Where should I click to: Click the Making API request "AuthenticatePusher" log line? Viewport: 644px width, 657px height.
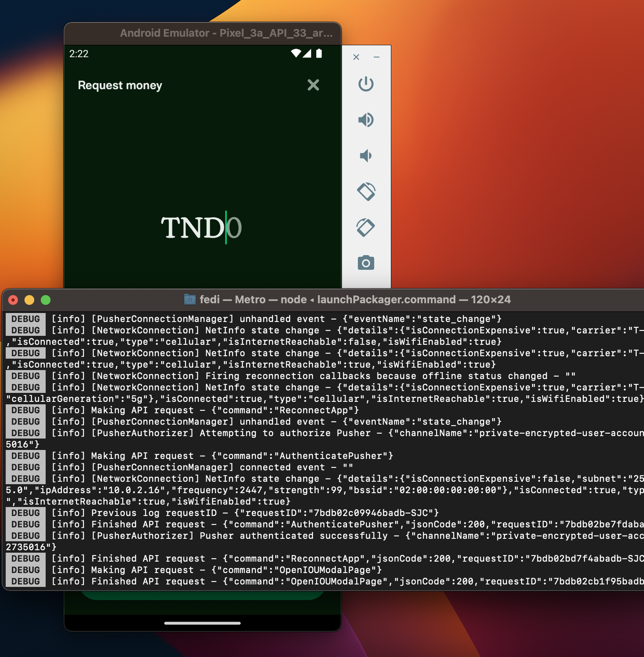point(200,456)
